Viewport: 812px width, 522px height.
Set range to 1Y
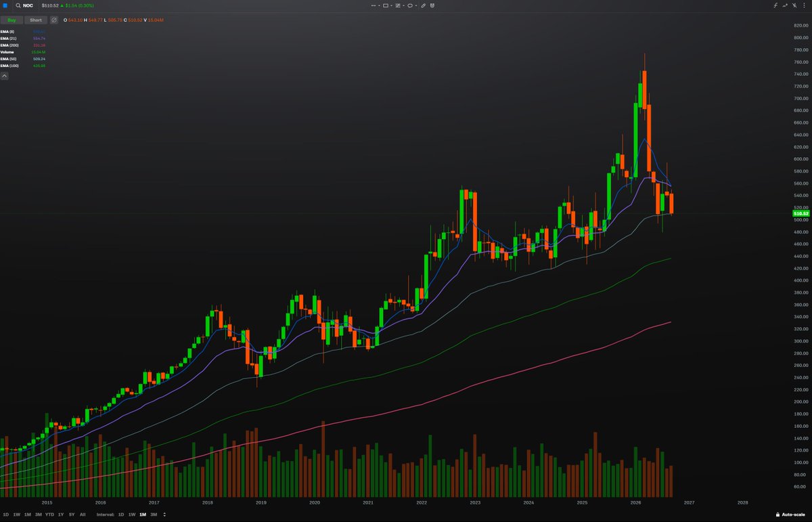click(61, 515)
